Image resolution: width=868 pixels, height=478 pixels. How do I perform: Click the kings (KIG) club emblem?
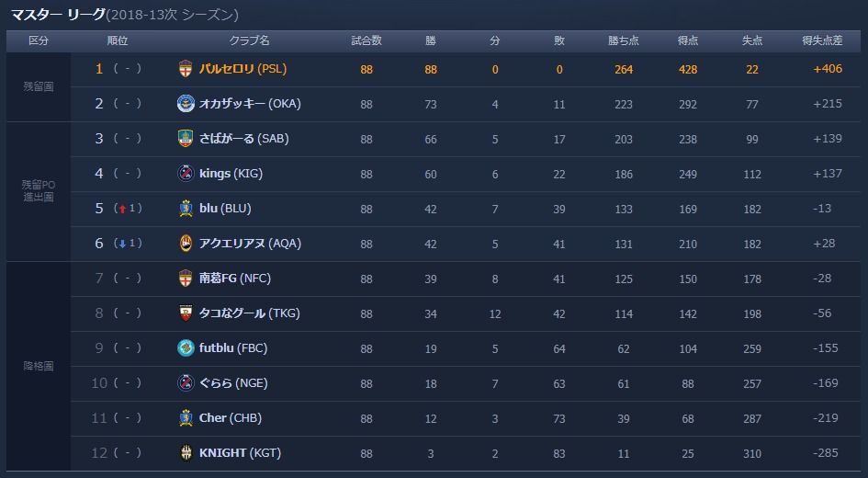point(186,174)
